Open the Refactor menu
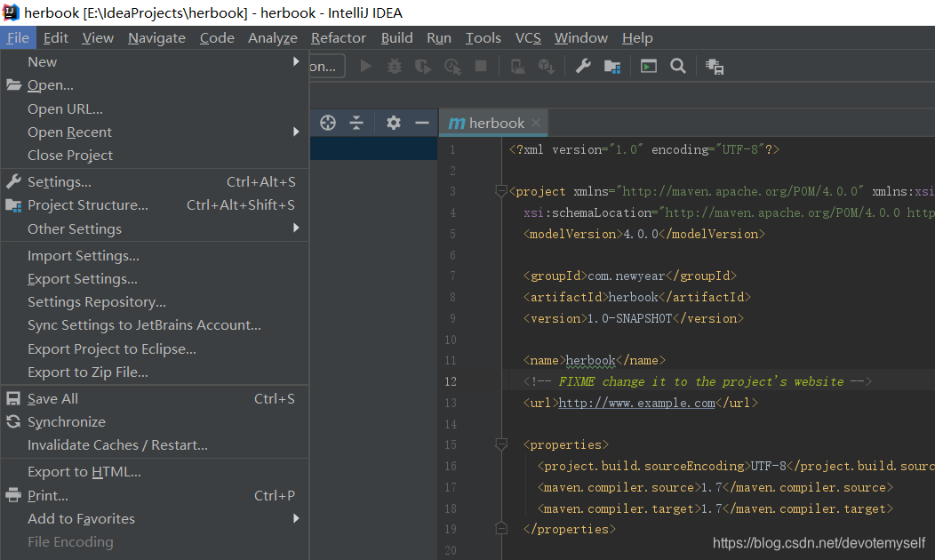The image size is (935, 560). click(x=338, y=37)
